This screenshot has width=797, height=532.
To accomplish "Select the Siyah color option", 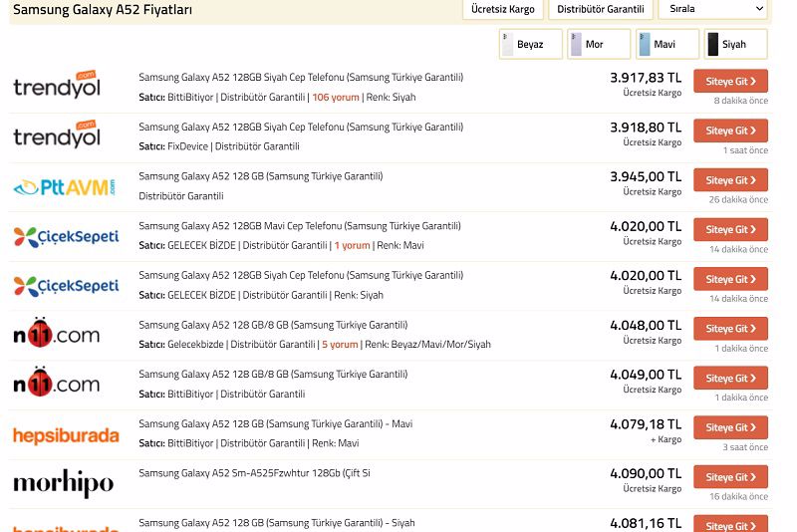I will (736, 44).
